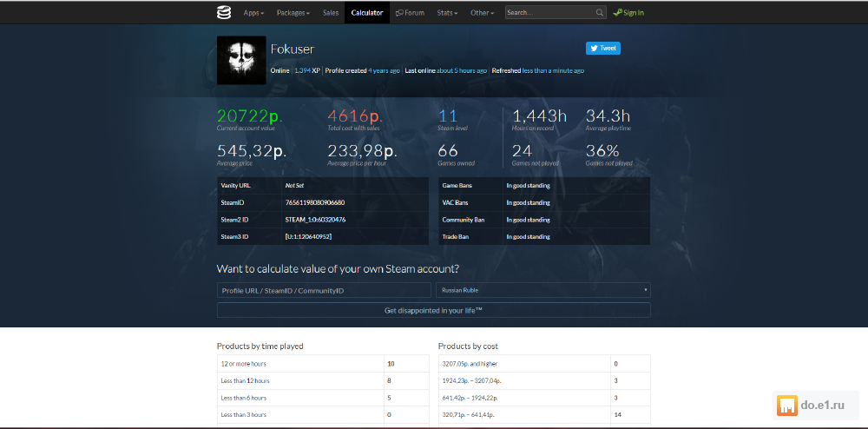The image size is (868, 429).
Task: Click the Fokuser profile name
Action: pos(293,49)
